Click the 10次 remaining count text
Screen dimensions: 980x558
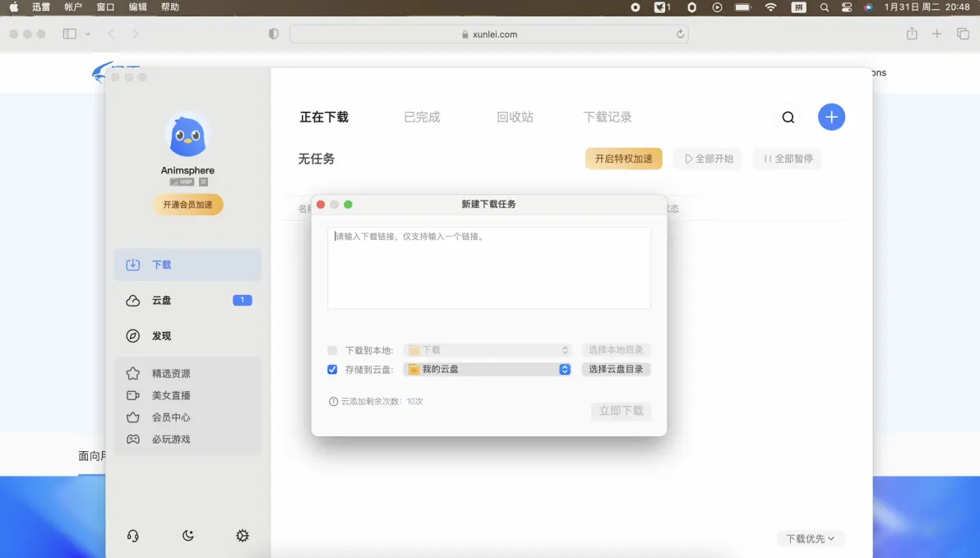tap(415, 401)
